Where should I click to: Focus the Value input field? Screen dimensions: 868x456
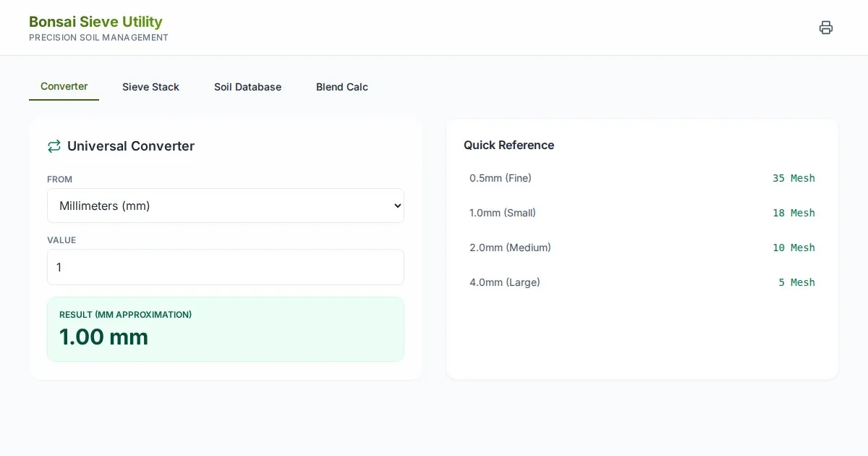click(x=225, y=267)
